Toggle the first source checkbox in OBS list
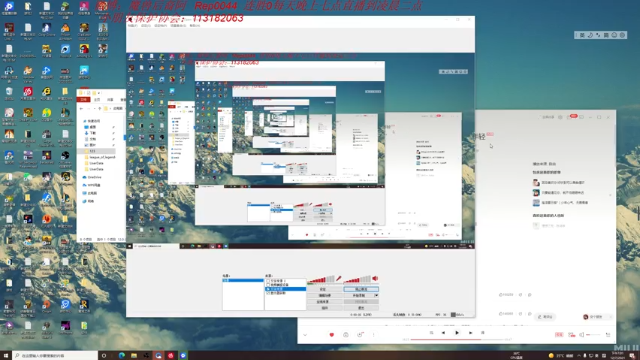The height and width of the screenshot is (360, 640). click(268, 281)
